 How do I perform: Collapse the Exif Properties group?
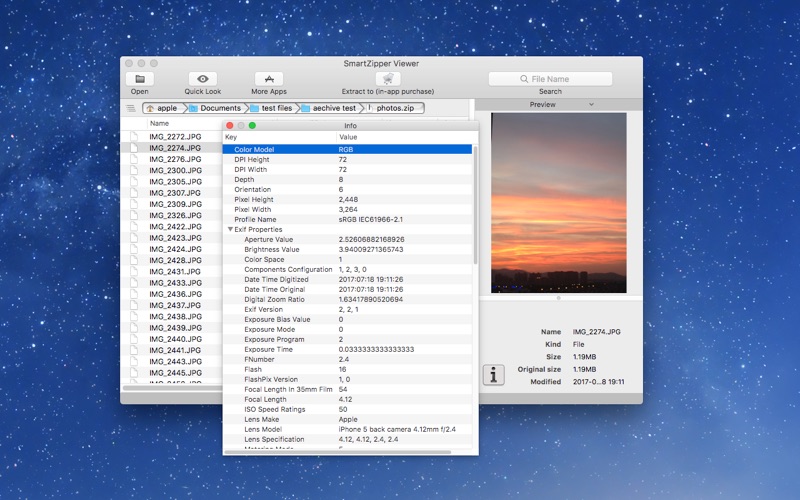(x=229, y=230)
